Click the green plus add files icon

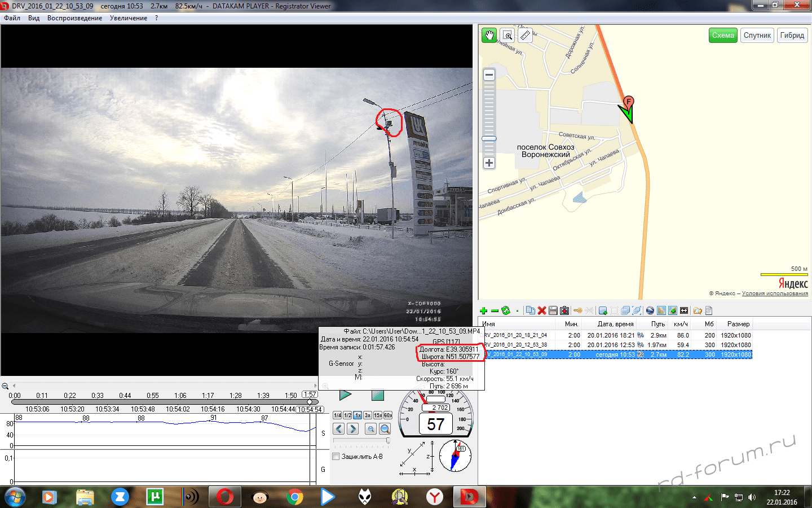(483, 310)
